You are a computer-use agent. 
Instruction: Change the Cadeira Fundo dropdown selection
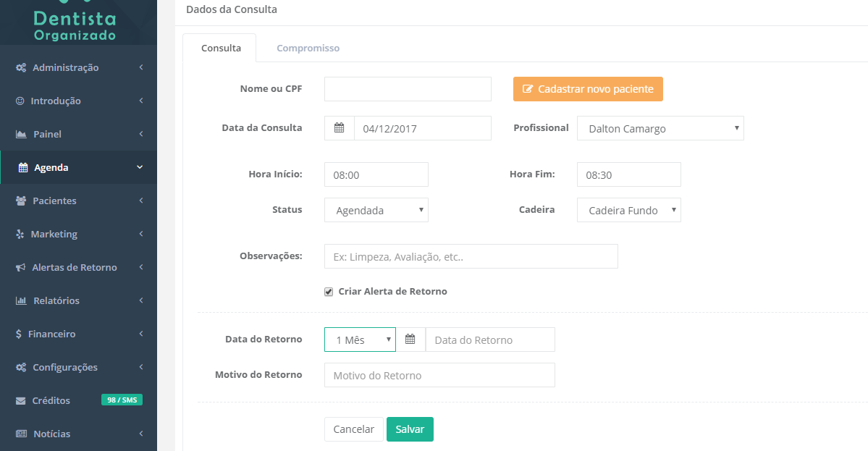coord(628,210)
